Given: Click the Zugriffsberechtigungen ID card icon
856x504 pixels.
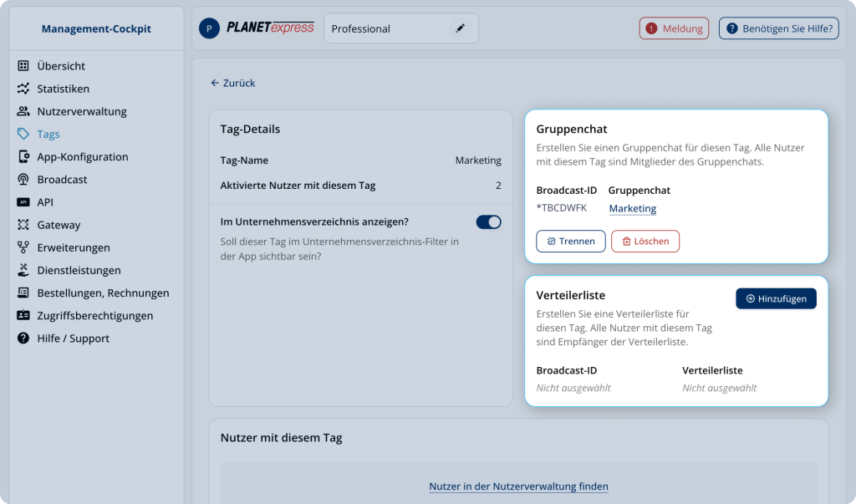Looking at the screenshot, I should click(23, 316).
